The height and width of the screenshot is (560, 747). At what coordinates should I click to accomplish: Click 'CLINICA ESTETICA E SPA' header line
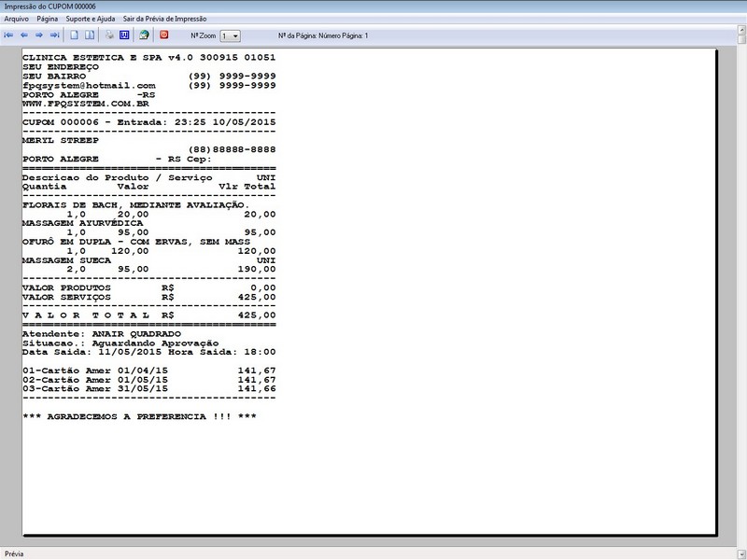[149, 58]
